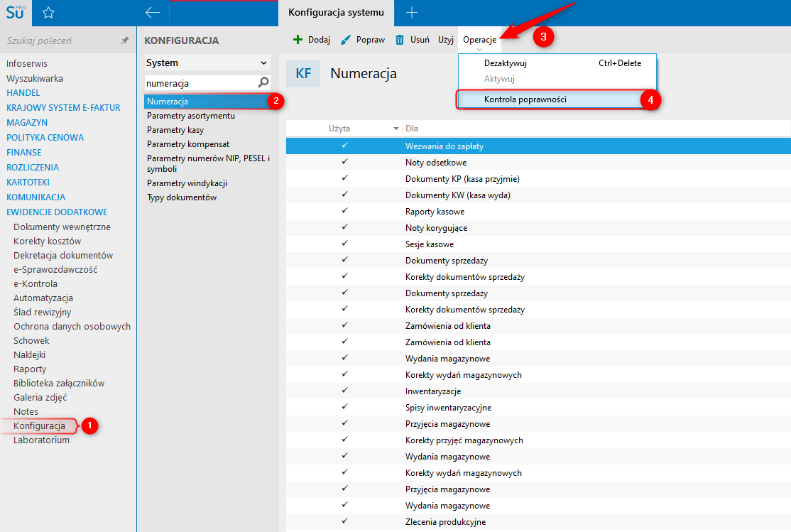This screenshot has width=791, height=532.
Task: Select Parametry kompensat in list
Action: 187,144
